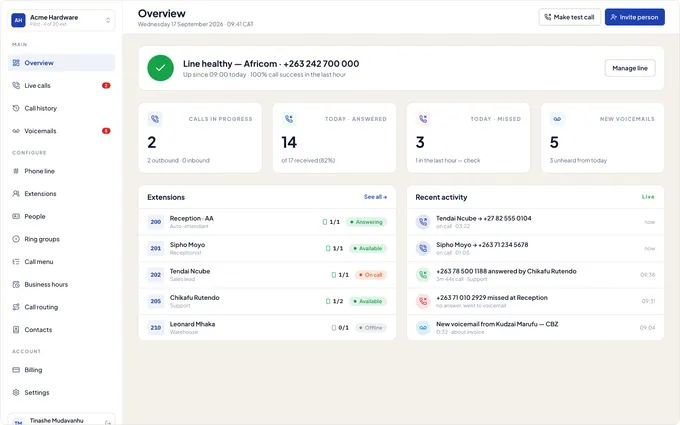Click the 14 answered calls number
680x425 pixels.
pos(289,142)
